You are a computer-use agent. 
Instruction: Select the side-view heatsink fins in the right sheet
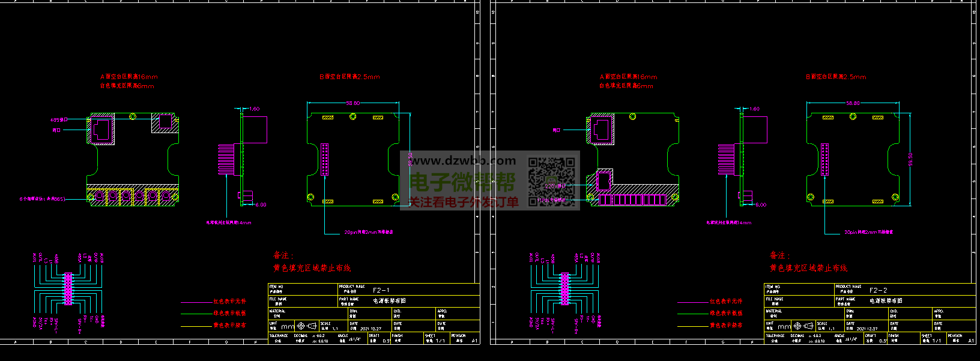[x=726, y=160]
